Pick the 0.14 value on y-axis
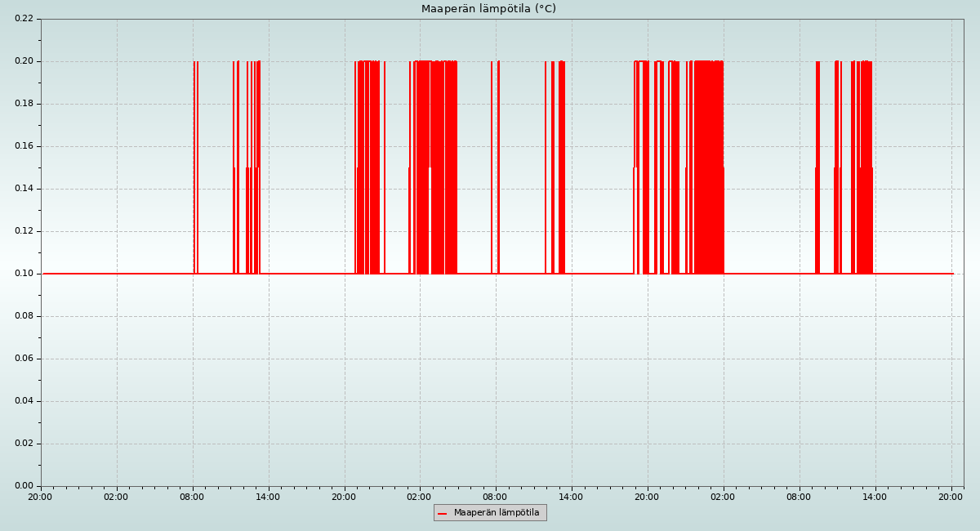980x531 pixels. pos(24,189)
